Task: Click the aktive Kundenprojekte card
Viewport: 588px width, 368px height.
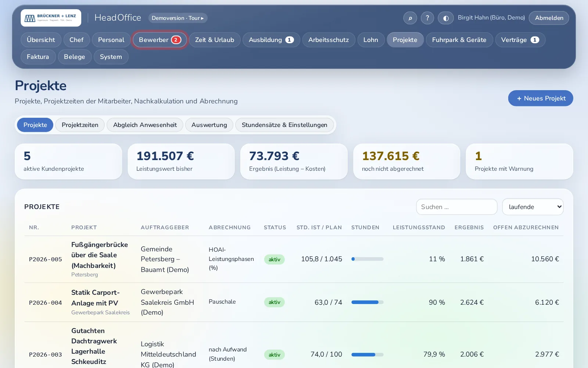Action: (x=68, y=162)
